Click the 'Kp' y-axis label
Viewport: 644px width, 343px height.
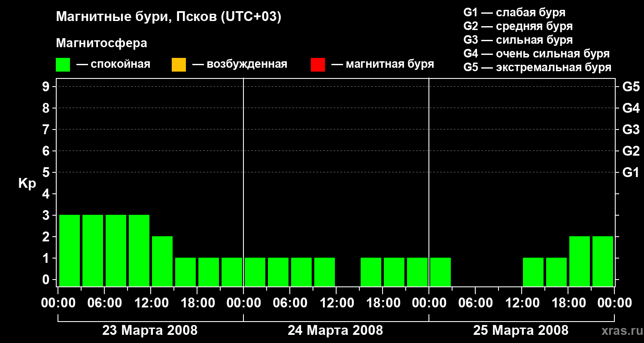click(x=27, y=184)
